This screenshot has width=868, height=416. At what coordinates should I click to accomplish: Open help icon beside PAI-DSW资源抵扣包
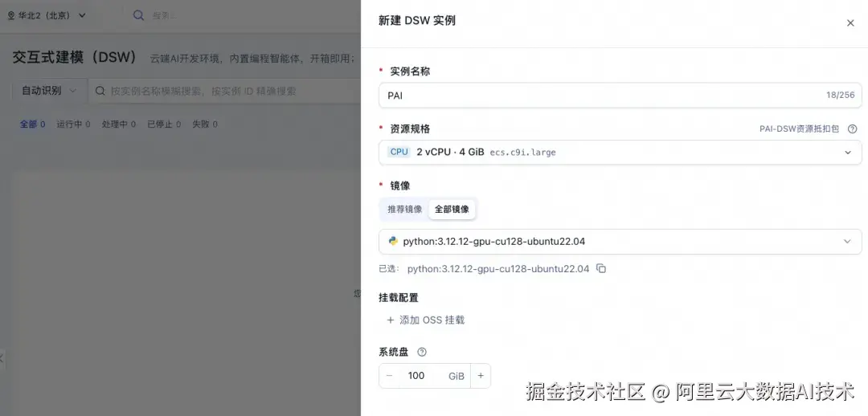[852, 128]
